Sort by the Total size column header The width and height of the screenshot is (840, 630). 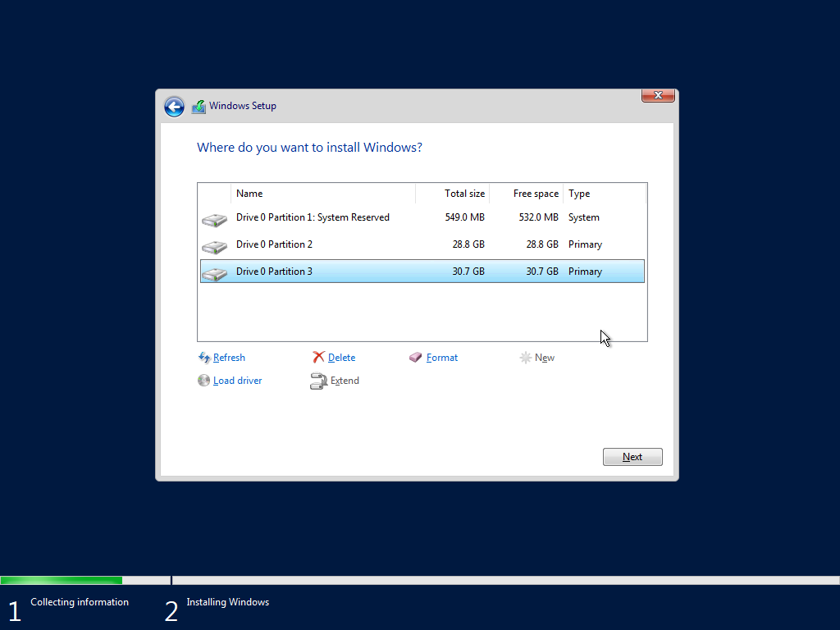pos(463,193)
